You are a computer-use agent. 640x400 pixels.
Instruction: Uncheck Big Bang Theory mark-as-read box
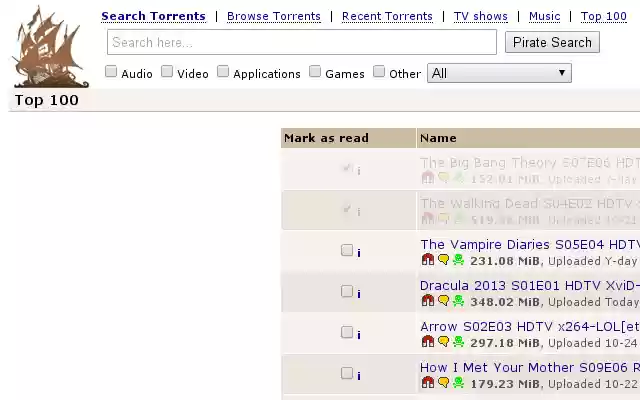tap(347, 168)
